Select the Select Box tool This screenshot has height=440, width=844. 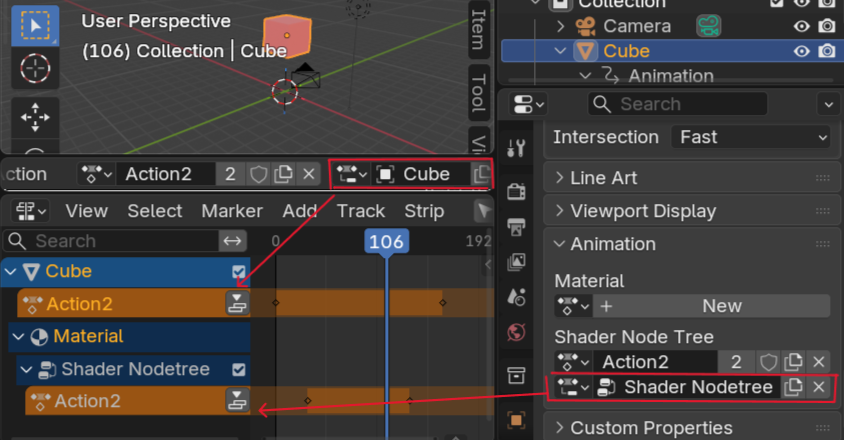(35, 23)
